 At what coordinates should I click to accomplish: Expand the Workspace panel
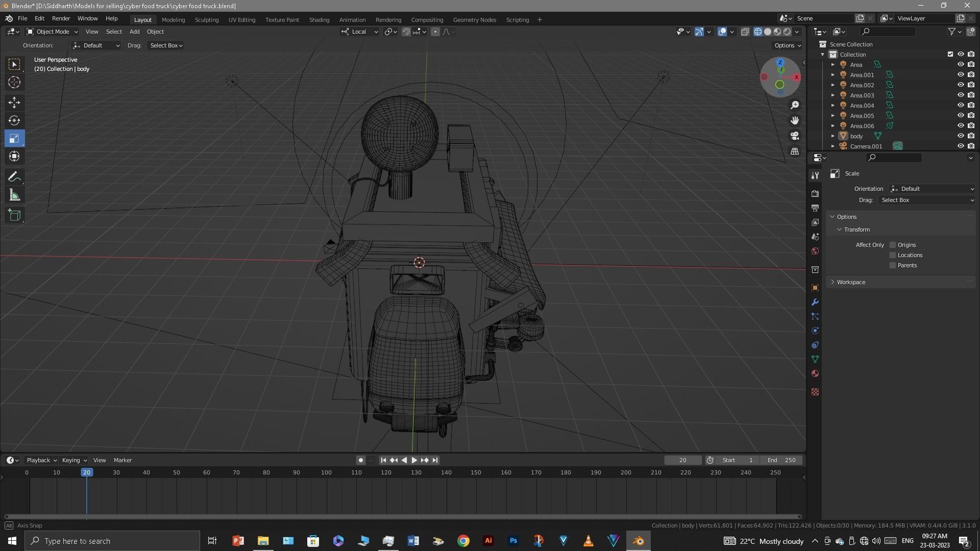pos(850,282)
